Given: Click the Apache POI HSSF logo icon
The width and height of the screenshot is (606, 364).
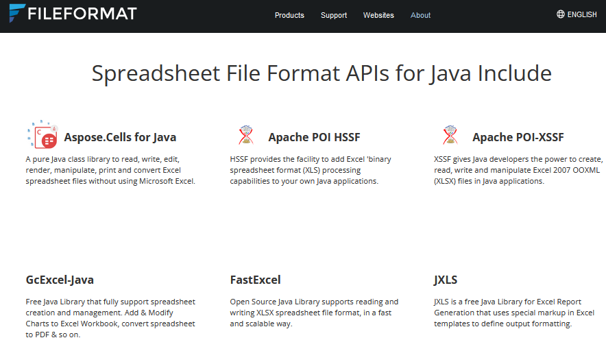Looking at the screenshot, I should (246, 135).
